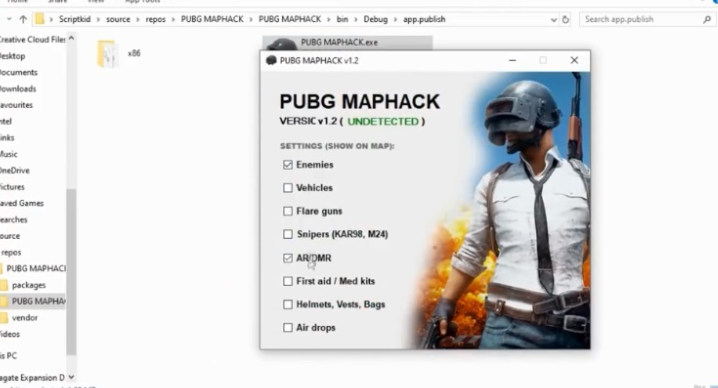Image resolution: width=718 pixels, height=388 pixels.
Task: Select vendor folder in sidebar
Action: tap(24, 317)
